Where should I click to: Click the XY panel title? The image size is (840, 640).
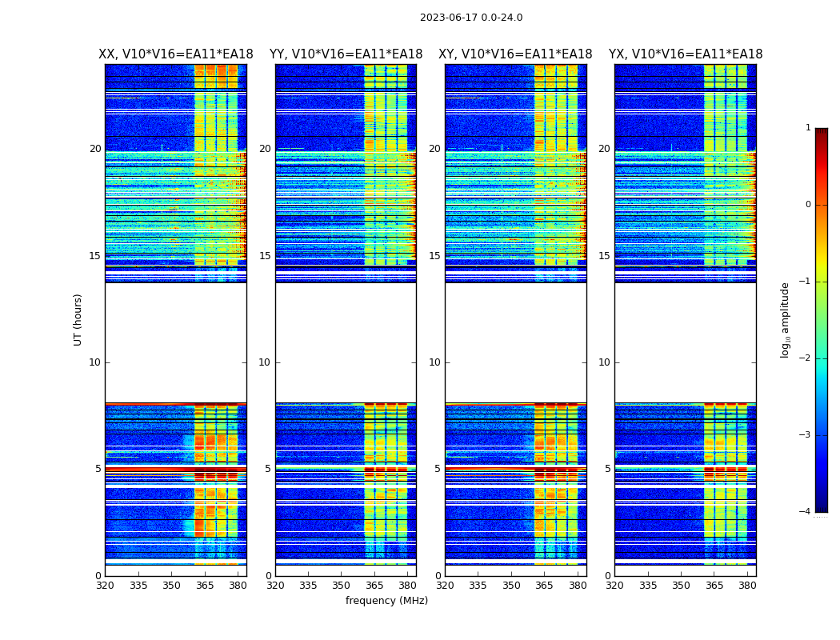pyautogui.click(x=515, y=54)
